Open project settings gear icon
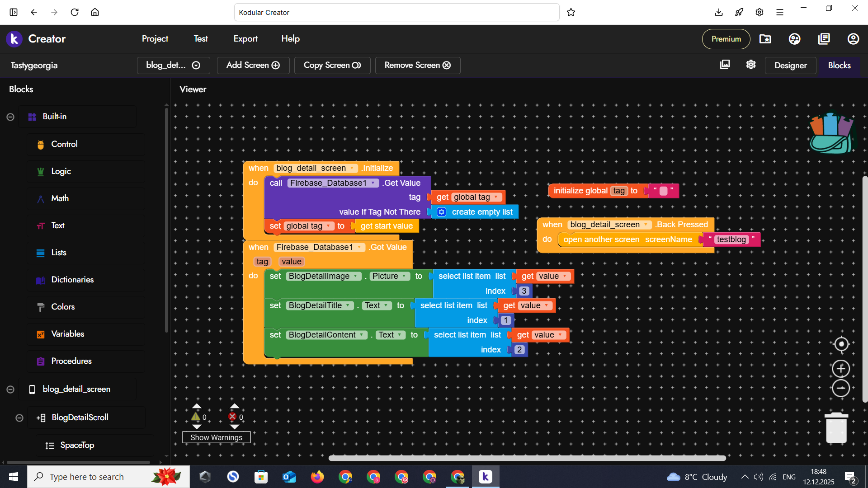Viewport: 868px width, 488px height. [x=751, y=65]
